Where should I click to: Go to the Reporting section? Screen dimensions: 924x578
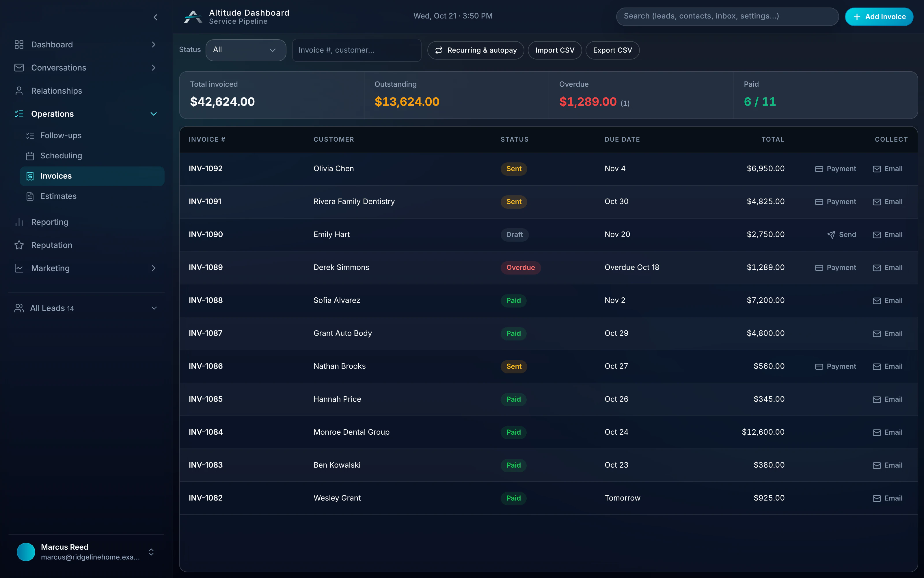pyautogui.click(x=86, y=222)
